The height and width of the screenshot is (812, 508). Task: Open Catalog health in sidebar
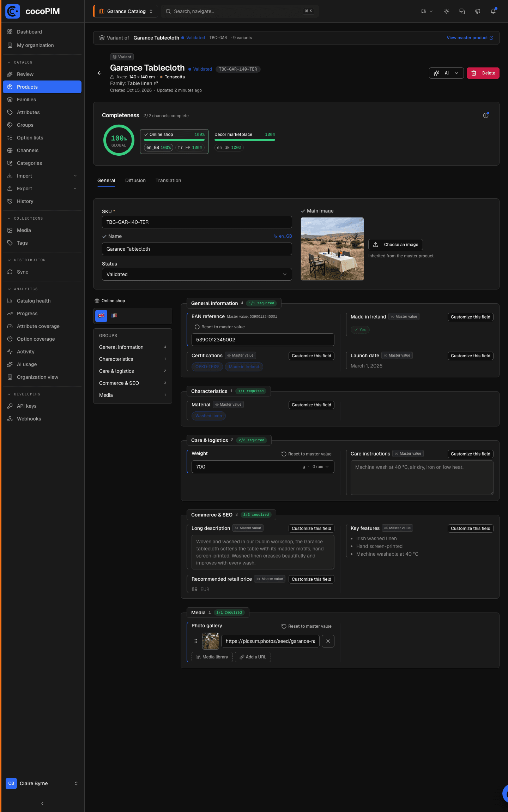pyautogui.click(x=42, y=301)
